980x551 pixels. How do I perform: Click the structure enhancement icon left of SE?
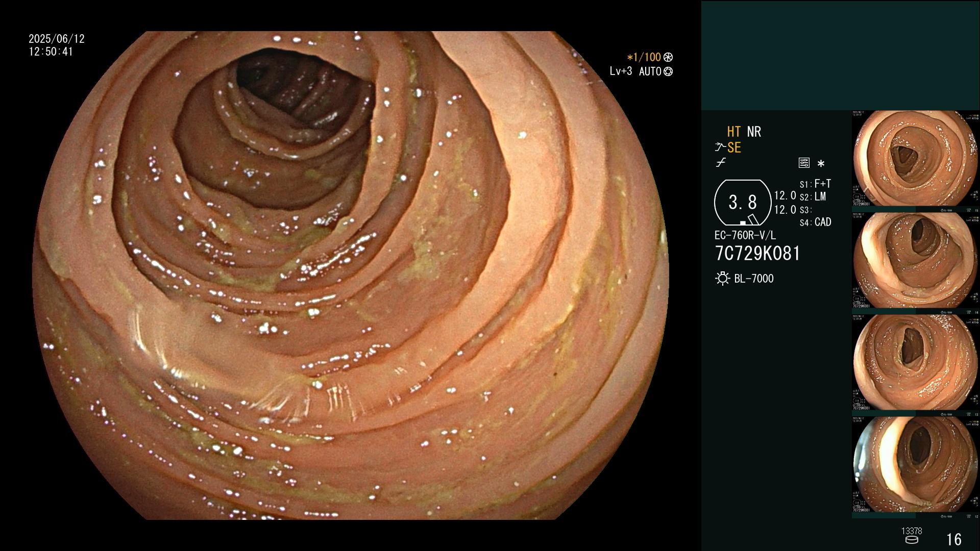coord(720,147)
